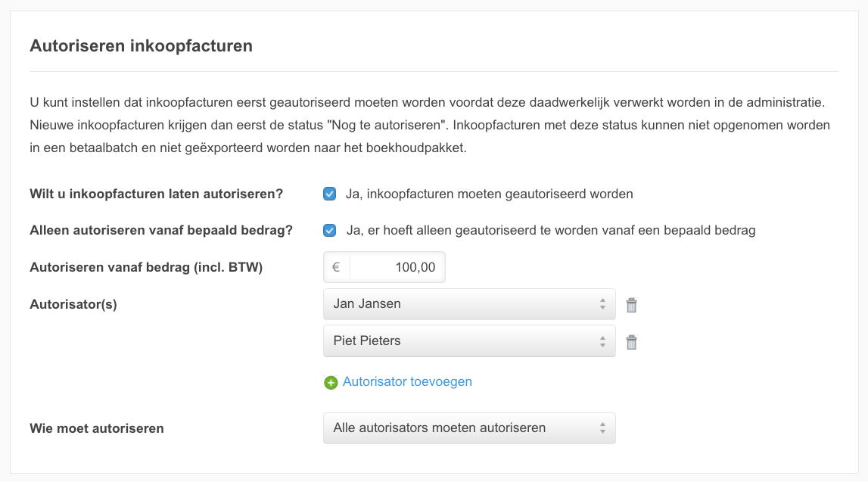Image resolution: width=868 pixels, height=482 pixels.
Task: Open the Jan Jansen autorisator dropdown
Action: (468, 304)
